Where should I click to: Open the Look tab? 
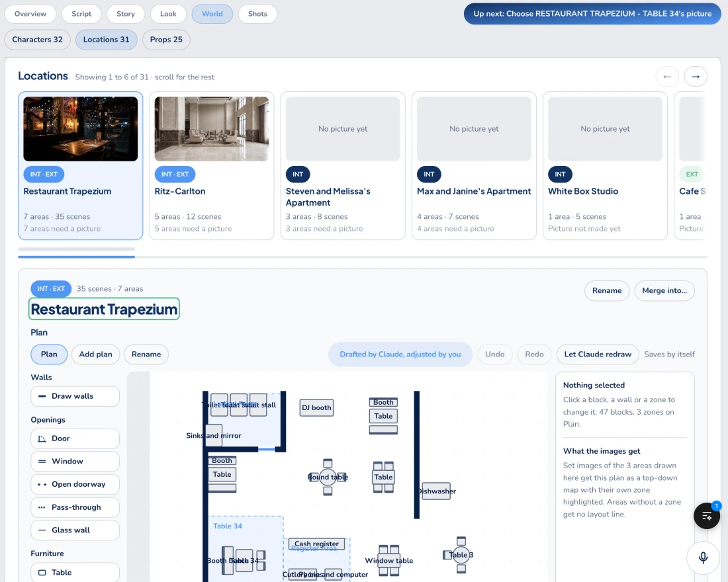click(x=168, y=14)
